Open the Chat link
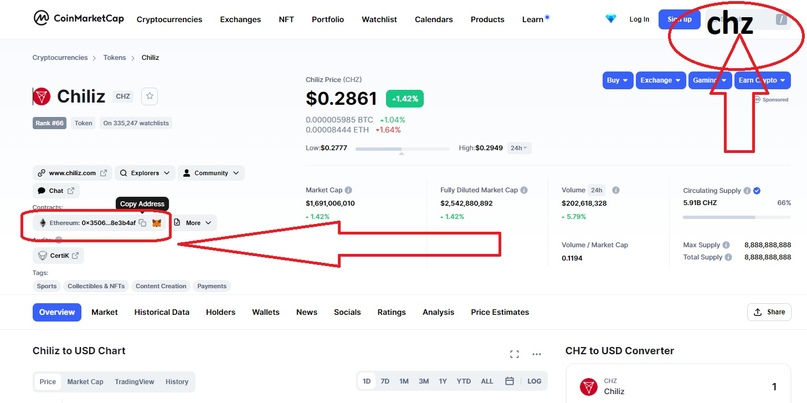 pos(56,190)
